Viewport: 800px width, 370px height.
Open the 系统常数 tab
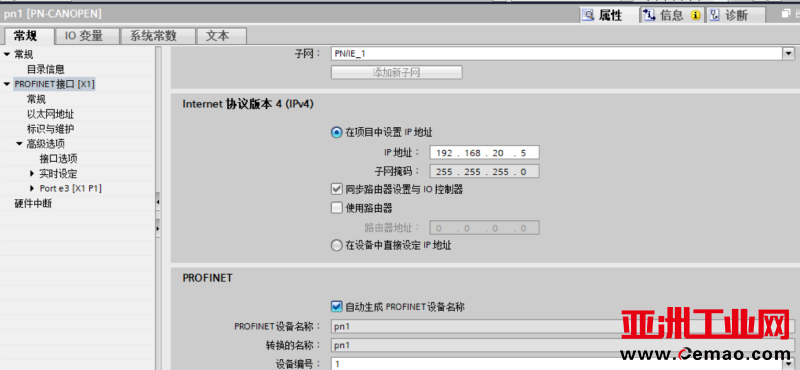[157, 36]
